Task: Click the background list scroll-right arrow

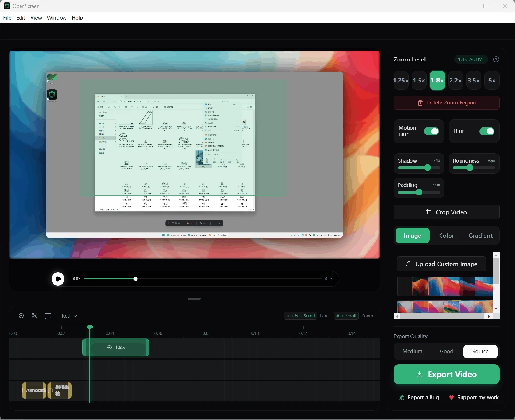Action: click(489, 317)
